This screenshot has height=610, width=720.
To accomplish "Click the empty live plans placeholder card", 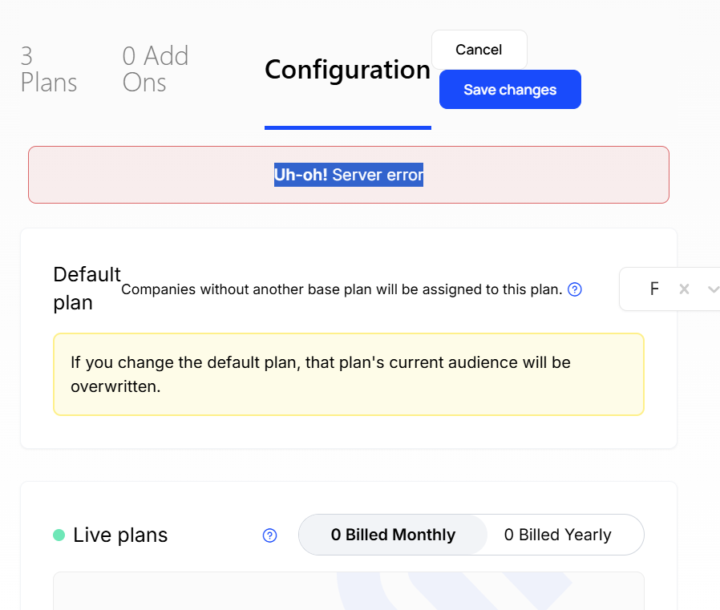I will coord(349,591).
